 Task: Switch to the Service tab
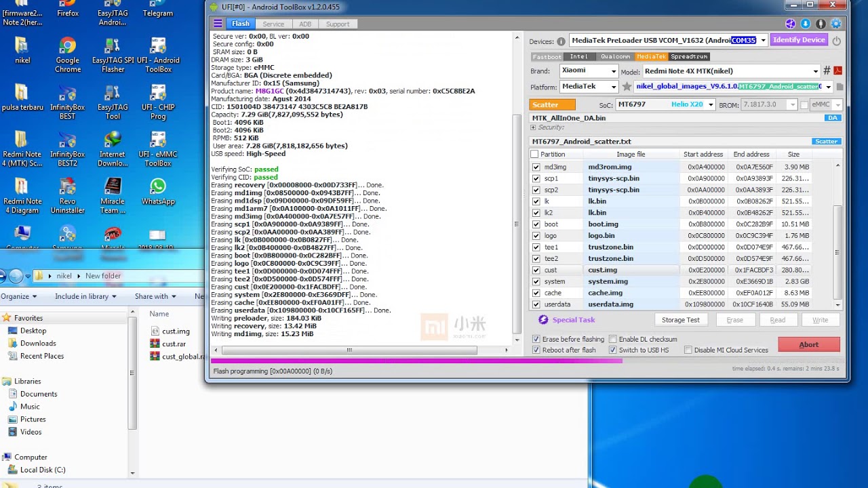273,24
